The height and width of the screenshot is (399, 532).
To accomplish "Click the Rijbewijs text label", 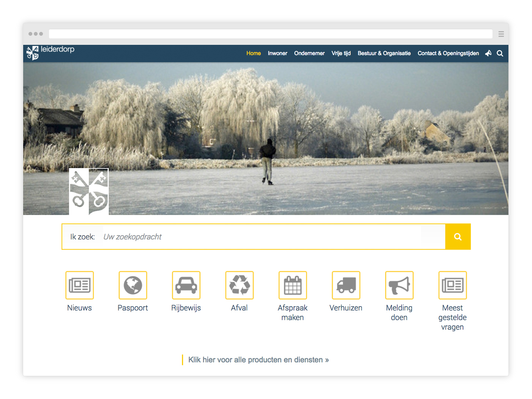I will pyautogui.click(x=186, y=308).
